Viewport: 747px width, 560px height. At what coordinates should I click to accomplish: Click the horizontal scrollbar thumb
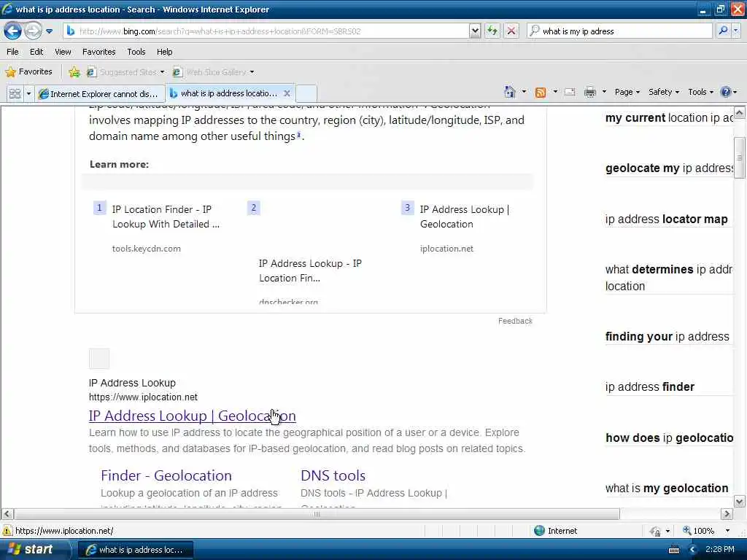pyautogui.click(x=317, y=514)
